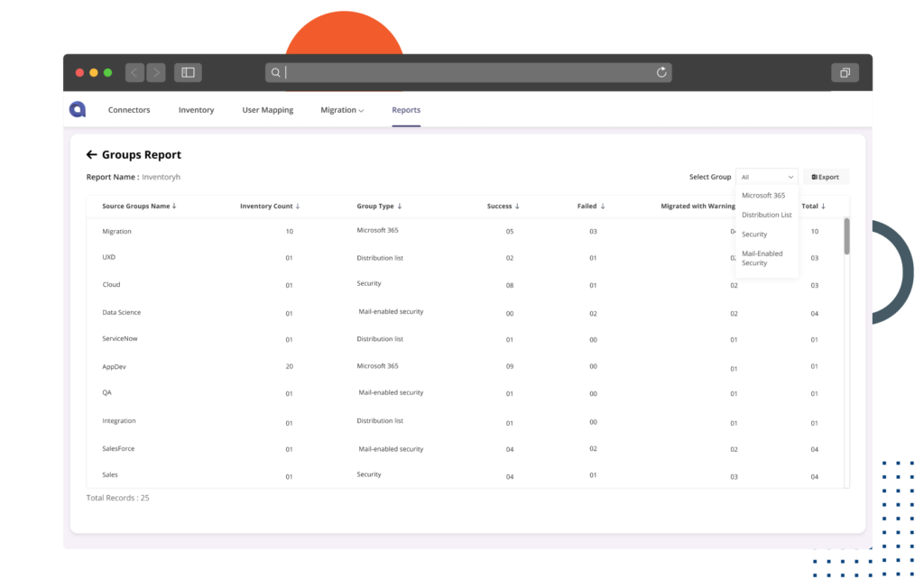Switch to the Reports tab
Screen dimensions: 924x588
click(405, 109)
